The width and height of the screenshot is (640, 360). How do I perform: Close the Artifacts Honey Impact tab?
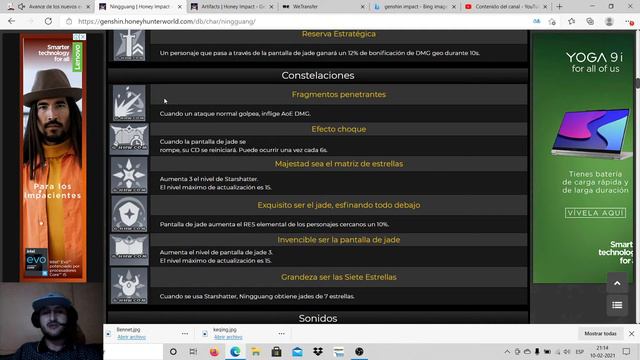pyautogui.click(x=272, y=7)
